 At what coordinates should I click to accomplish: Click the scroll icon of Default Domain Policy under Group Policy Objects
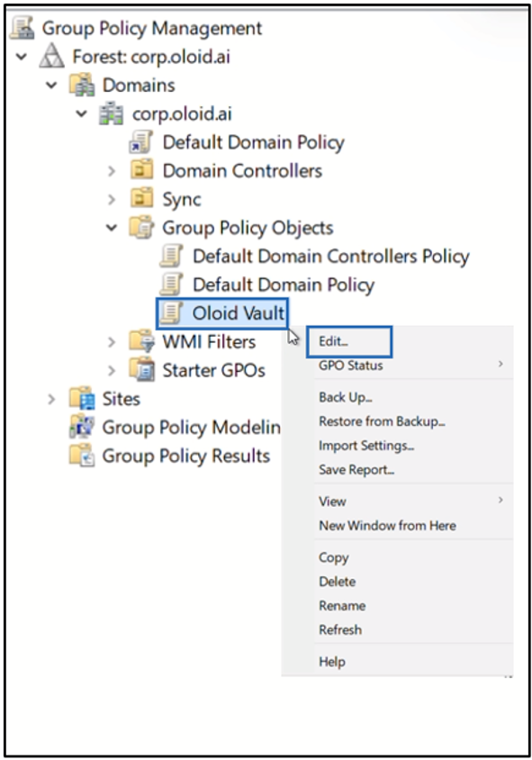click(171, 284)
